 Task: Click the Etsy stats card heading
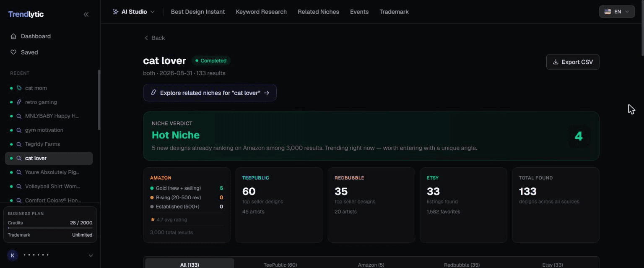point(432,178)
